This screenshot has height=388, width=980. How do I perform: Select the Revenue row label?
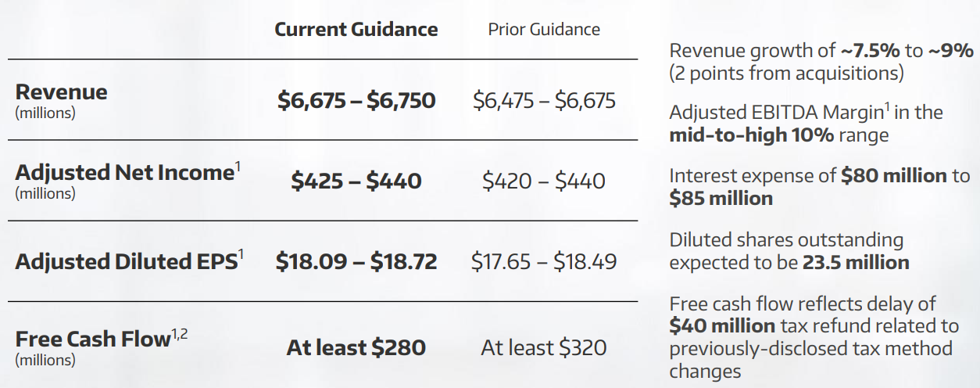coord(62,92)
